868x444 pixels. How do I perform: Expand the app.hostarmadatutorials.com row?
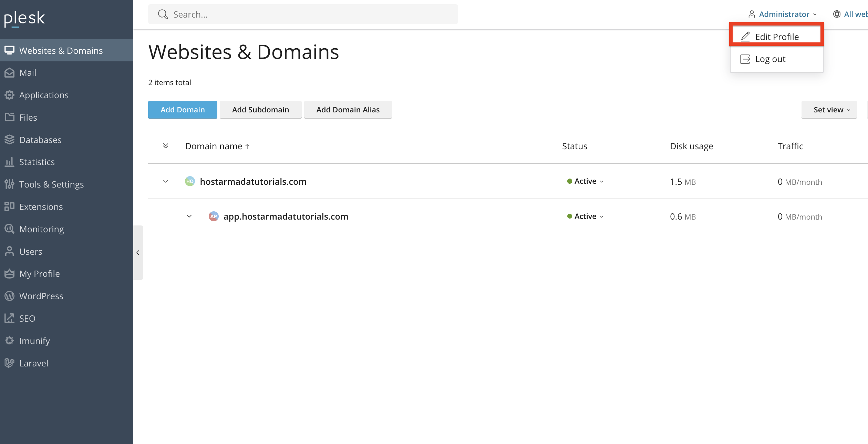pos(189,216)
